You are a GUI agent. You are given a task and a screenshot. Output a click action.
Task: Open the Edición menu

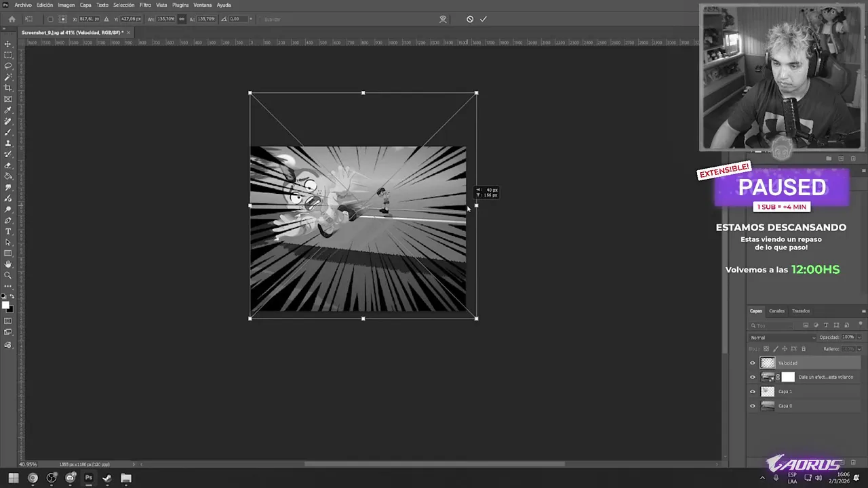45,5
